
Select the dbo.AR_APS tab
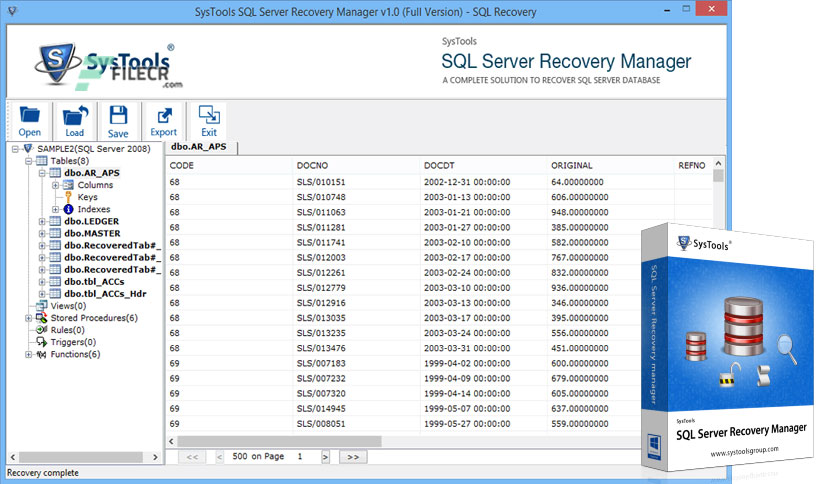[x=200, y=147]
